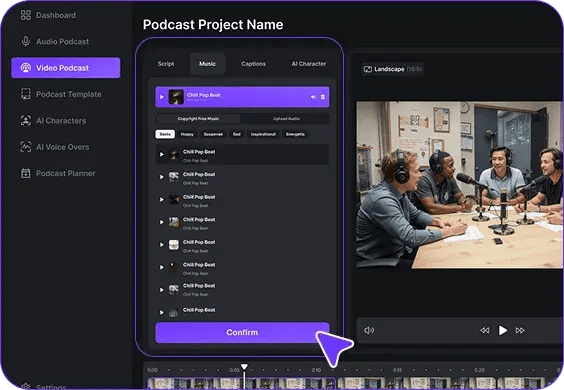Jump to the 0:20 timeline mark
This screenshot has height=390, width=564.
click(x=479, y=370)
